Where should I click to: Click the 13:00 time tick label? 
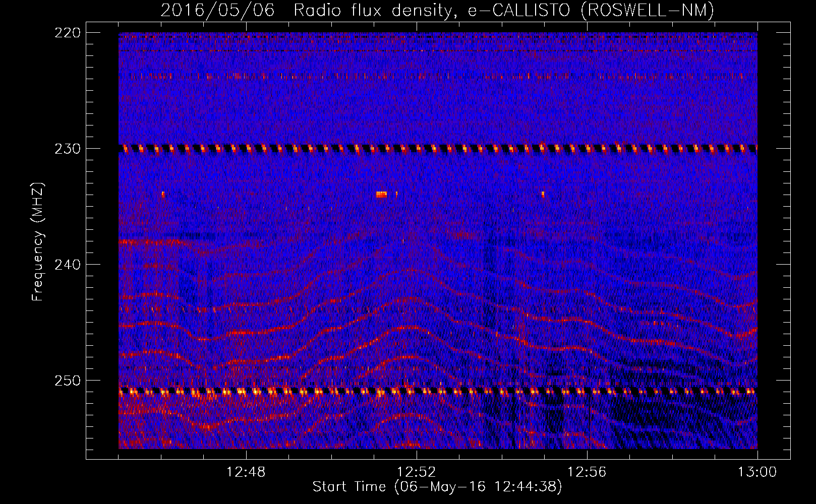tap(757, 472)
